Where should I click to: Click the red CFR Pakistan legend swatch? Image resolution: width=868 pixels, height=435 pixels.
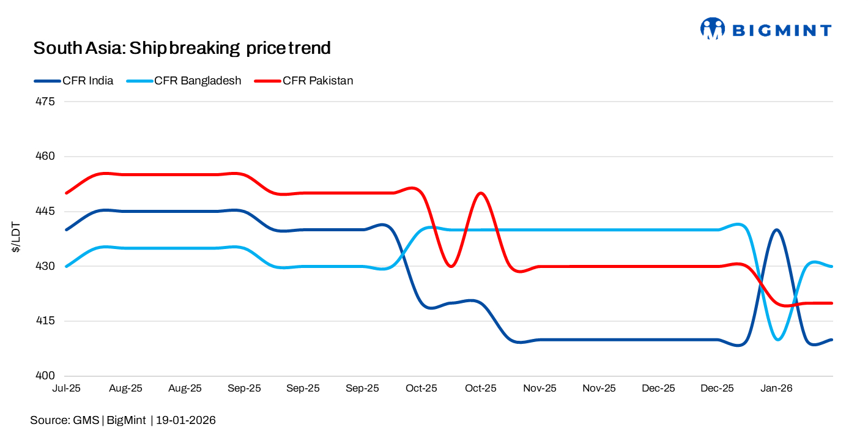point(268,81)
